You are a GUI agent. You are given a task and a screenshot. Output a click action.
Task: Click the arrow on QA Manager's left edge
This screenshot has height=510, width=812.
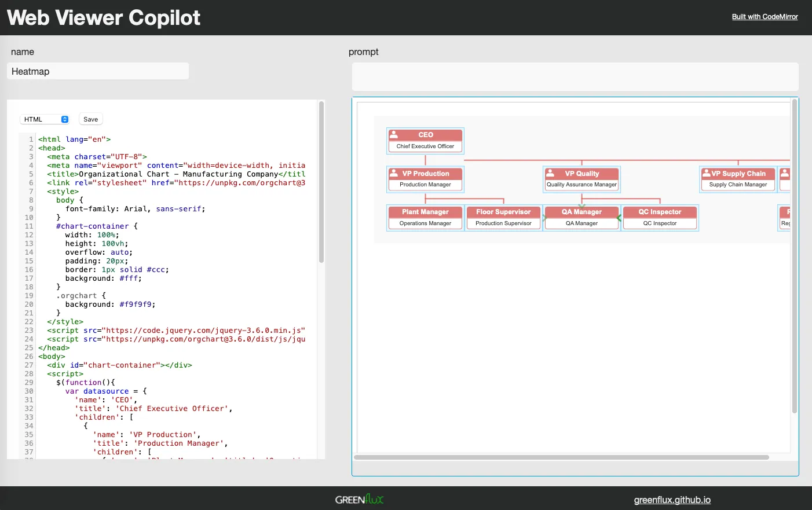pyautogui.click(x=544, y=218)
